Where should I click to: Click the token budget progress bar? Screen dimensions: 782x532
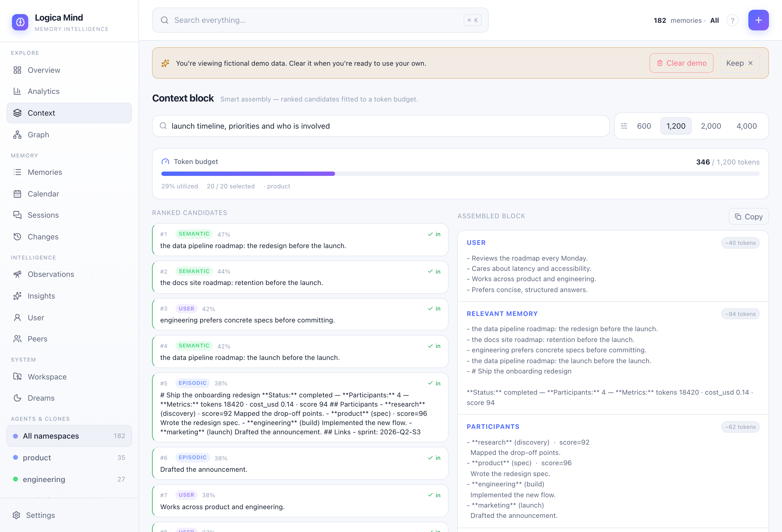coord(460,174)
